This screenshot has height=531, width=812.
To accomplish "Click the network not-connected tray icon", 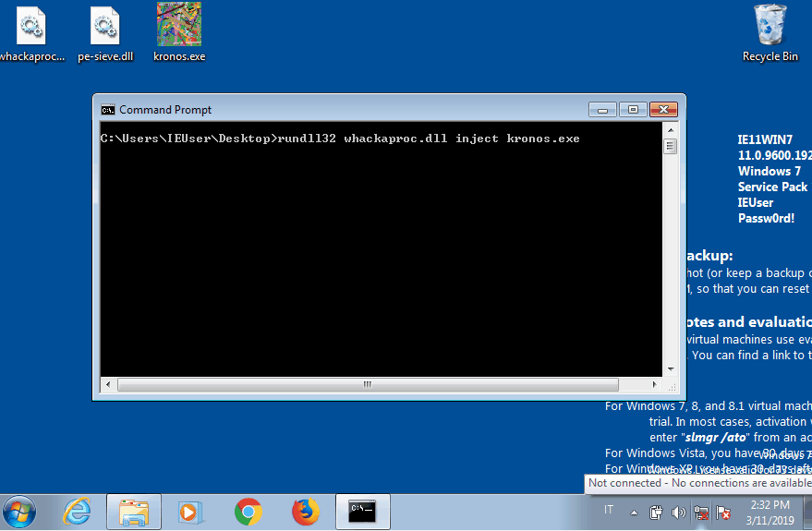I will [x=701, y=513].
